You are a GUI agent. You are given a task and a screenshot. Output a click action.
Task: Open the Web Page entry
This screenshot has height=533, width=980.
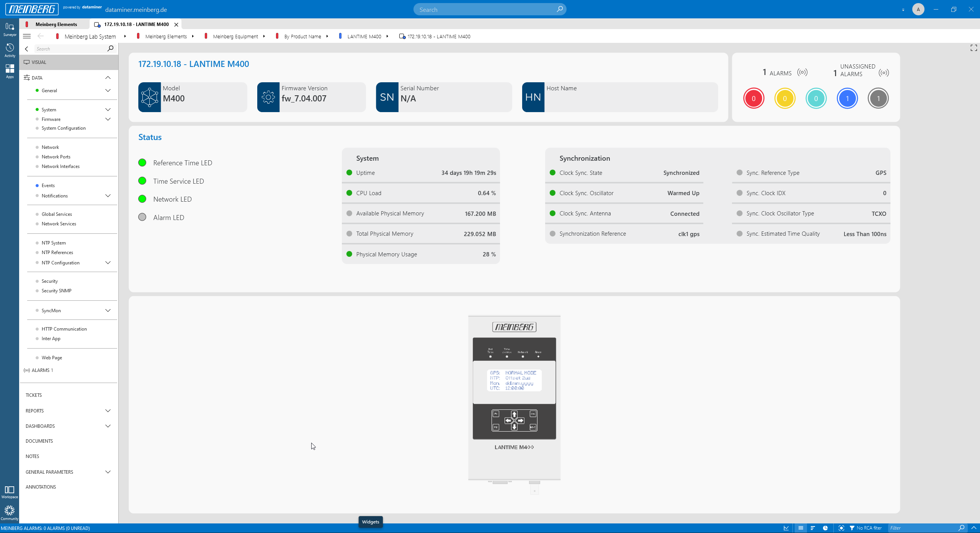coord(52,358)
